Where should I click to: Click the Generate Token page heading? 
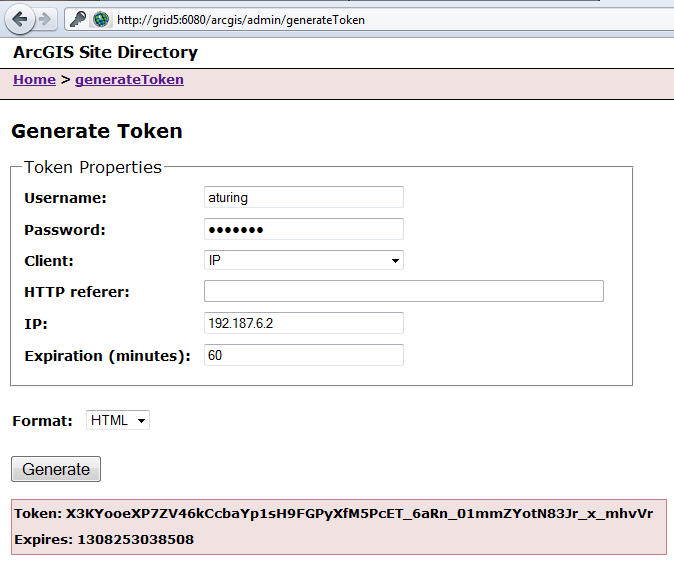point(96,131)
